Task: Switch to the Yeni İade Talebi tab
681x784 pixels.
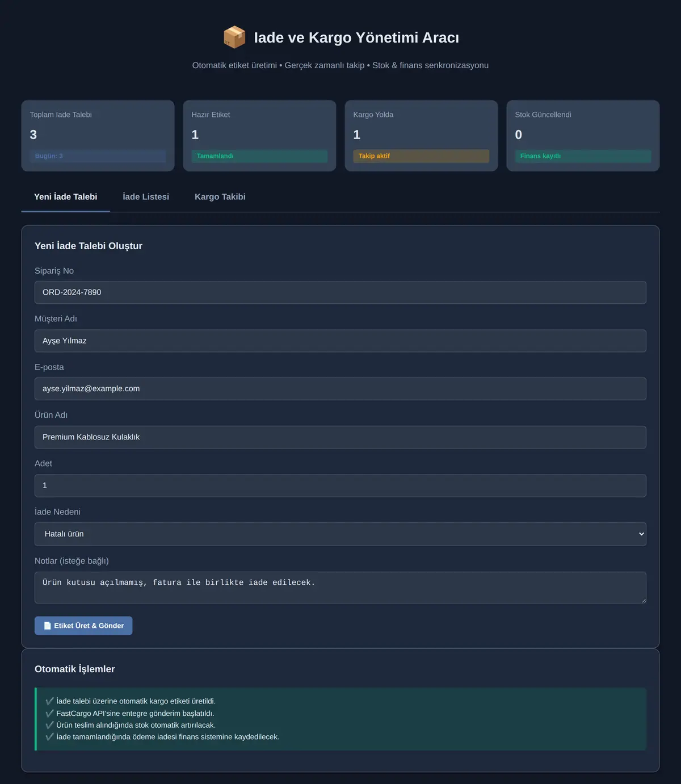Action: pyautogui.click(x=66, y=197)
